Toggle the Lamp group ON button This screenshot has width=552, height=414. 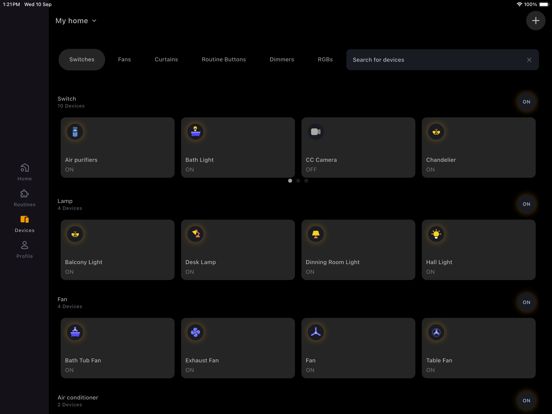pyautogui.click(x=526, y=204)
